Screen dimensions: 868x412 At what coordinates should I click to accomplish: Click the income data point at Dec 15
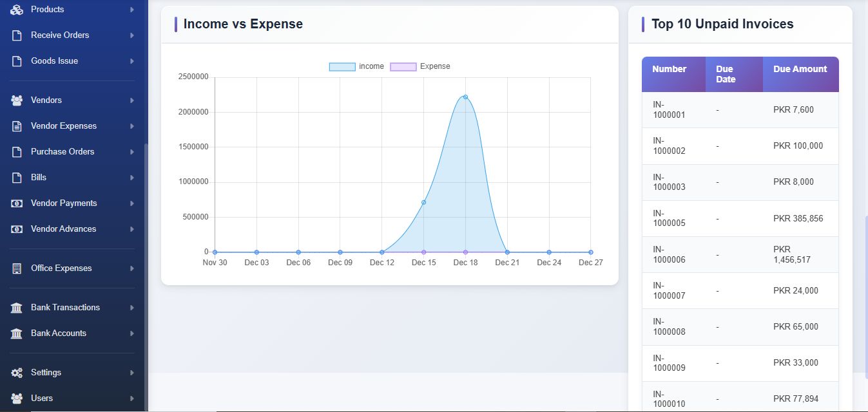[423, 202]
